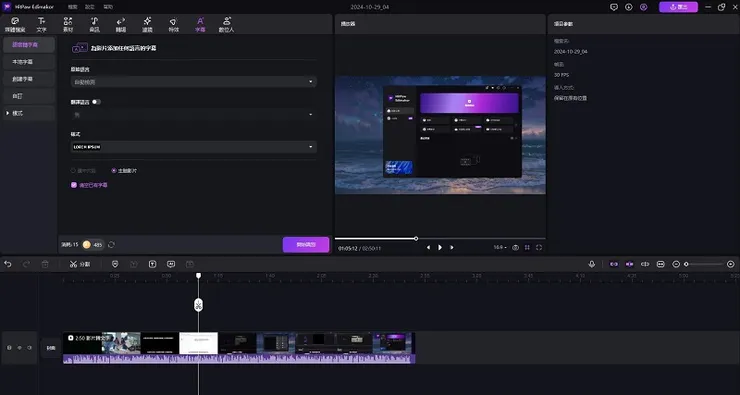Open the Transitions tab with two-arrow icon
The width and height of the screenshot is (740, 395).
tap(121, 24)
